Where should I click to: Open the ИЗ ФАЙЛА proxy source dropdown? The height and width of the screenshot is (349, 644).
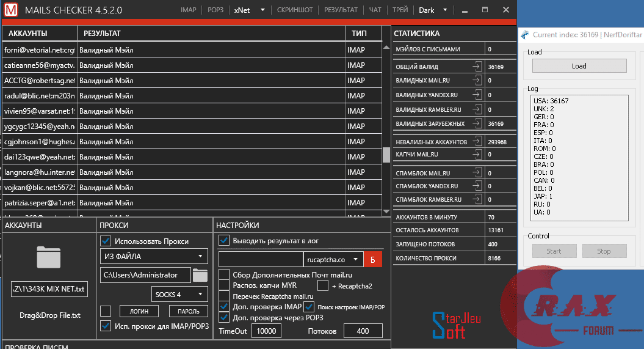click(x=154, y=256)
